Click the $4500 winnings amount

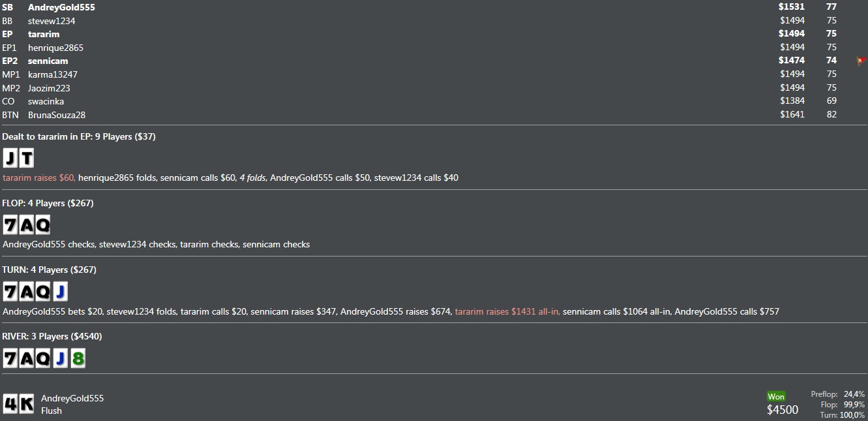tap(783, 410)
